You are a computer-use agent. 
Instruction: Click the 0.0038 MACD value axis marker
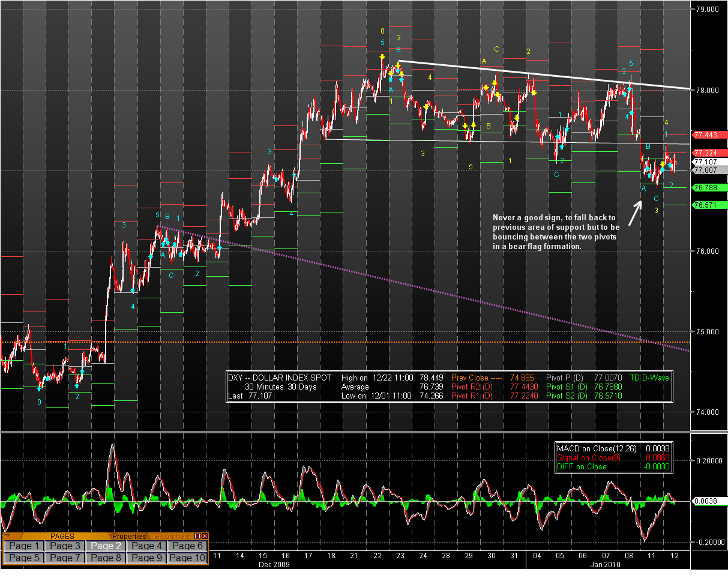pyautogui.click(x=706, y=502)
